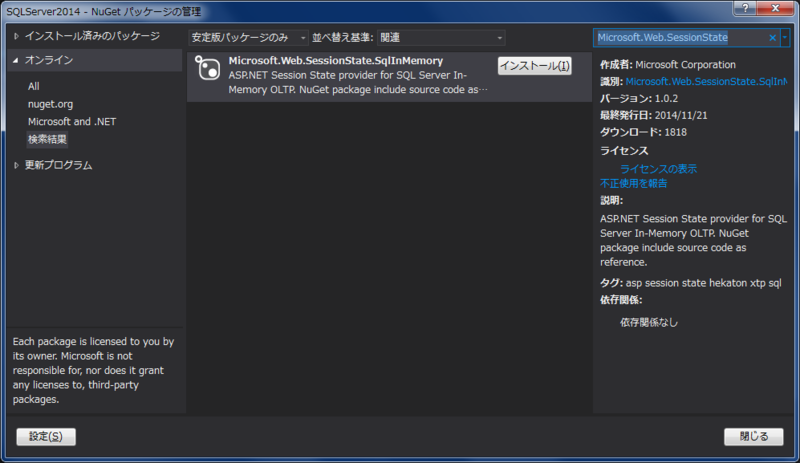Open the 安定版パッケージのみ dropdown
800x463 pixels.
click(x=248, y=38)
